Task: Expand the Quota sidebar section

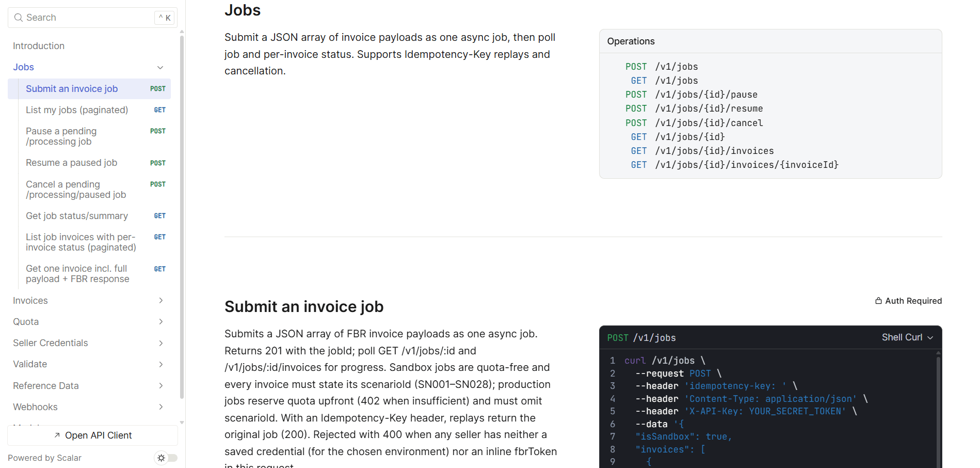Action: pyautogui.click(x=161, y=322)
